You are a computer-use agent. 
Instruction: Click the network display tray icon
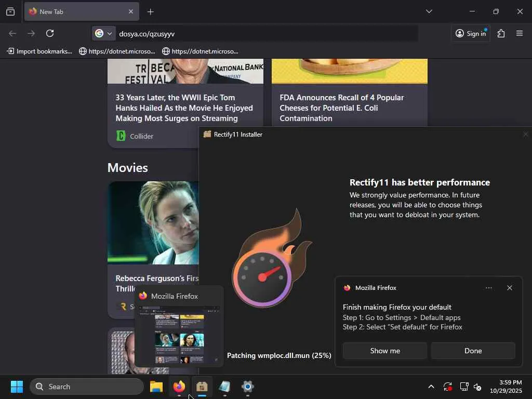(x=464, y=387)
